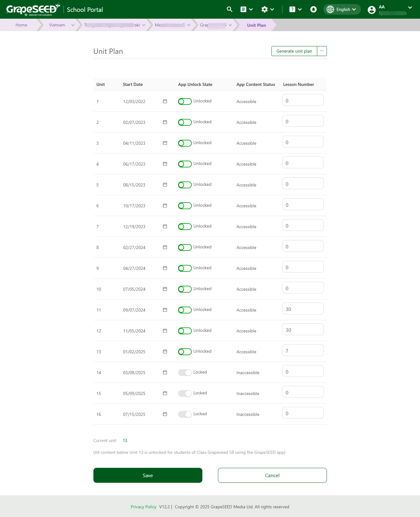This screenshot has width=420, height=517.
Task: Enable the Locked toggle for Unit 14
Action: click(x=185, y=373)
